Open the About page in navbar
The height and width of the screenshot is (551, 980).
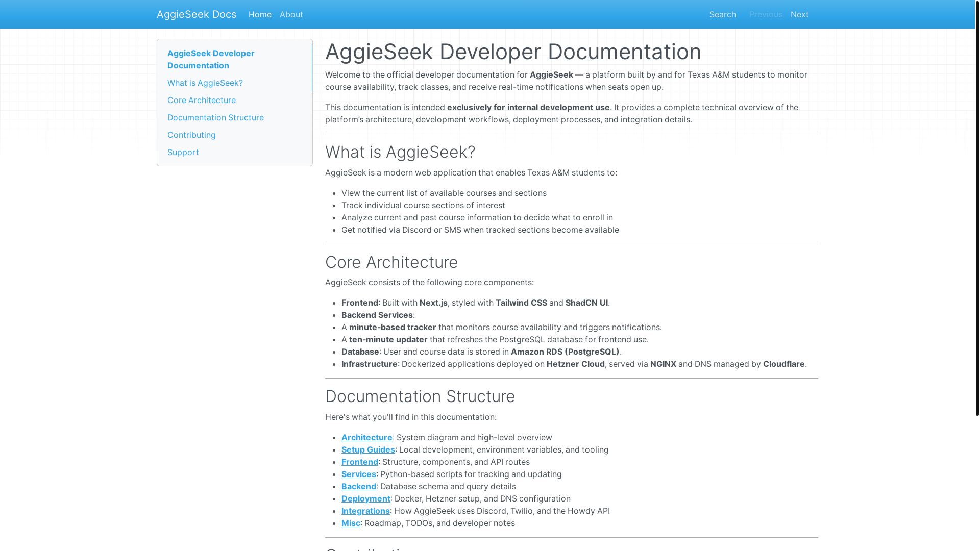pos(291,14)
